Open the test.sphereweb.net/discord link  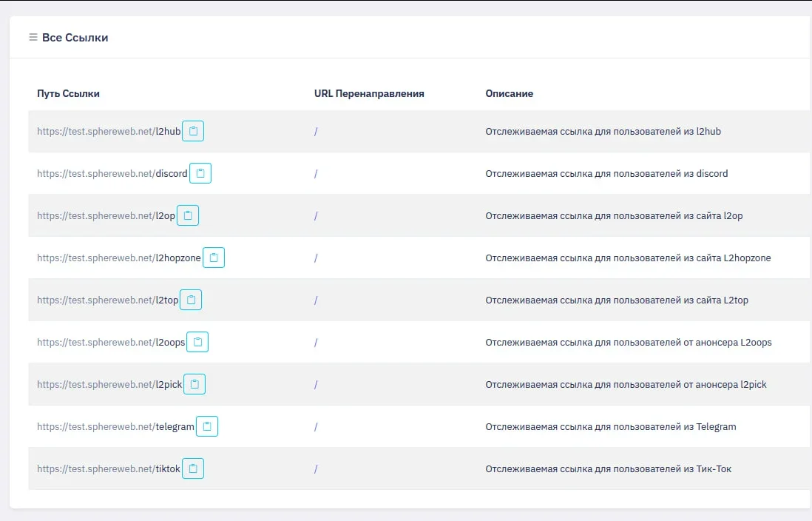tap(112, 174)
